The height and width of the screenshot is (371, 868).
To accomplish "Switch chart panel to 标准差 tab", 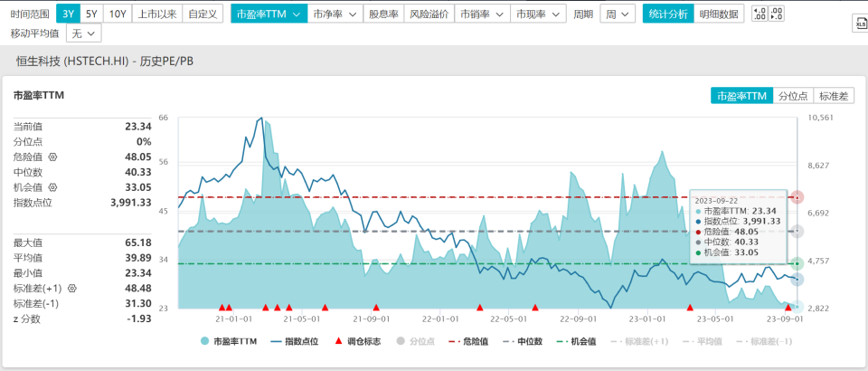I will (834, 95).
